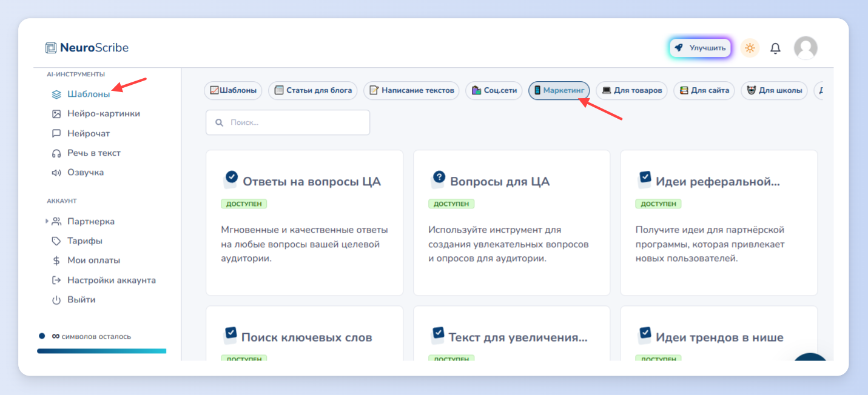Select the Написание текстов tab
Screen dimensions: 868x395
pyautogui.click(x=411, y=91)
